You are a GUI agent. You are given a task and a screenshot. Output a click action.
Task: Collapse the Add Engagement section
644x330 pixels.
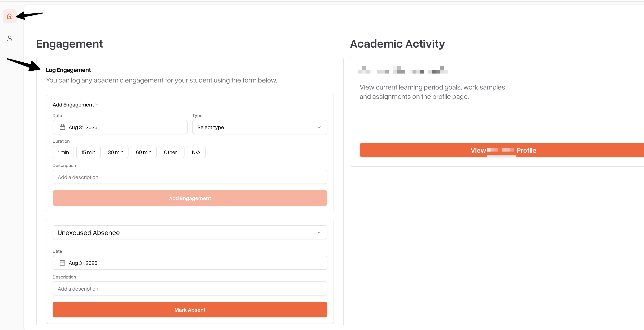(x=75, y=105)
